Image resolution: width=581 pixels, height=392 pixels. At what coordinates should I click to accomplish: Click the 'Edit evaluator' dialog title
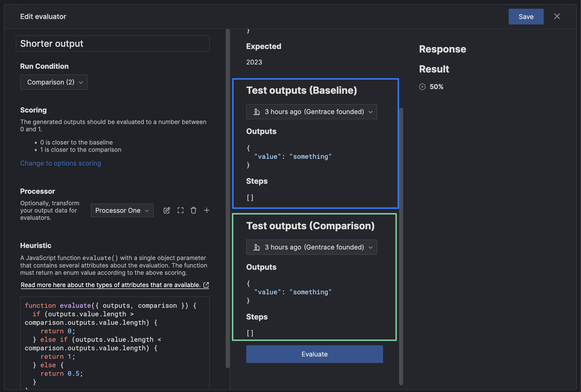43,16
